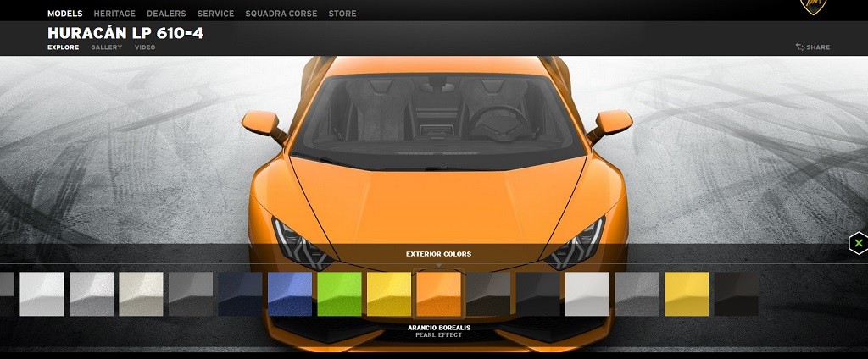Visit the STORE link

[x=342, y=14]
